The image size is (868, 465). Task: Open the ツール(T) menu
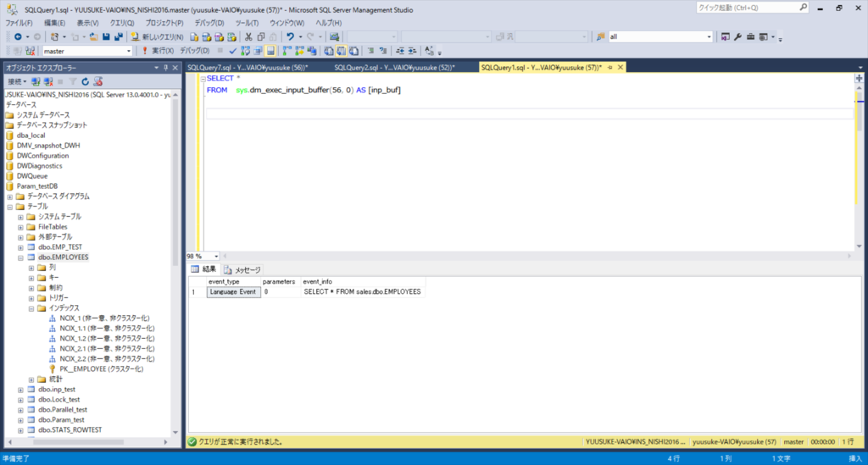247,23
